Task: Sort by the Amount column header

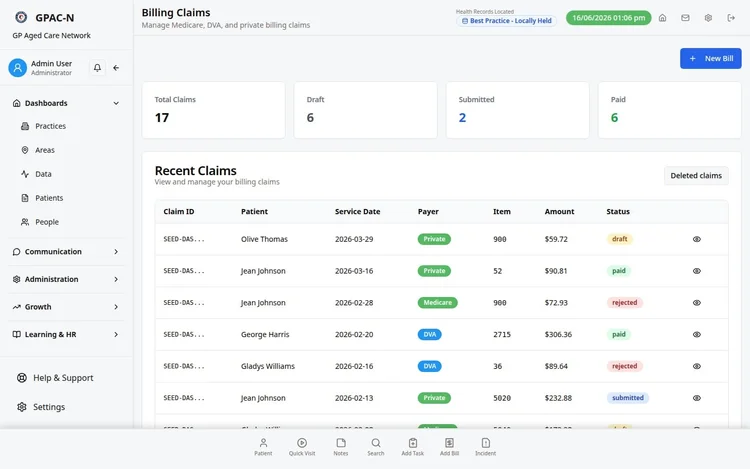Action: pos(559,211)
